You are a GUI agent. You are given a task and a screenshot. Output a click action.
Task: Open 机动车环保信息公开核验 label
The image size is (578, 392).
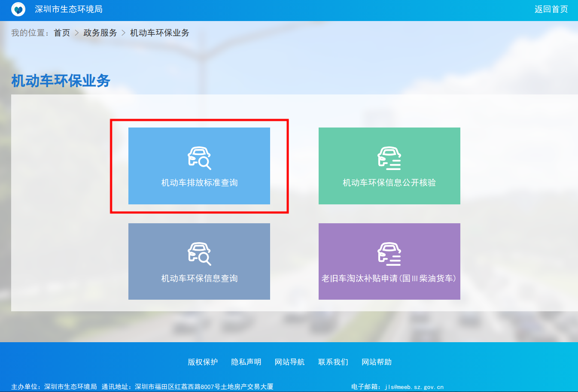(x=389, y=182)
